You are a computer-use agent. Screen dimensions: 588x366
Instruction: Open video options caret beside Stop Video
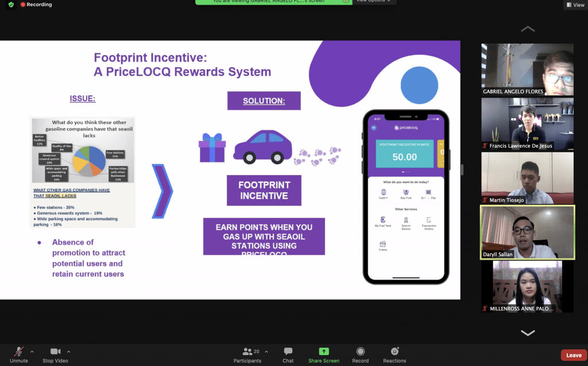(x=69, y=352)
